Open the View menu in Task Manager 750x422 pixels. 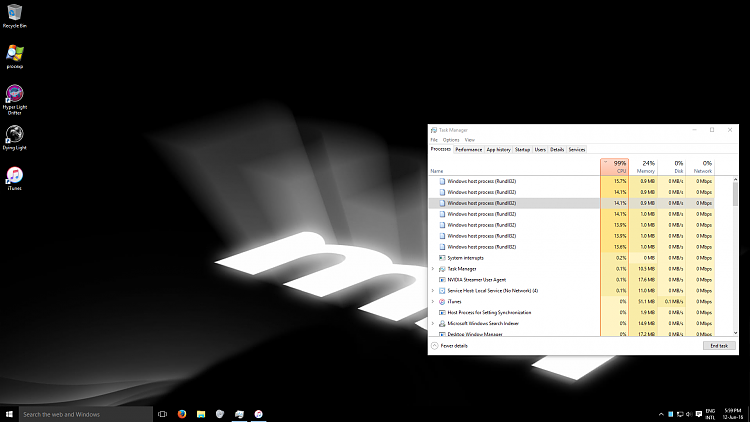(470, 140)
